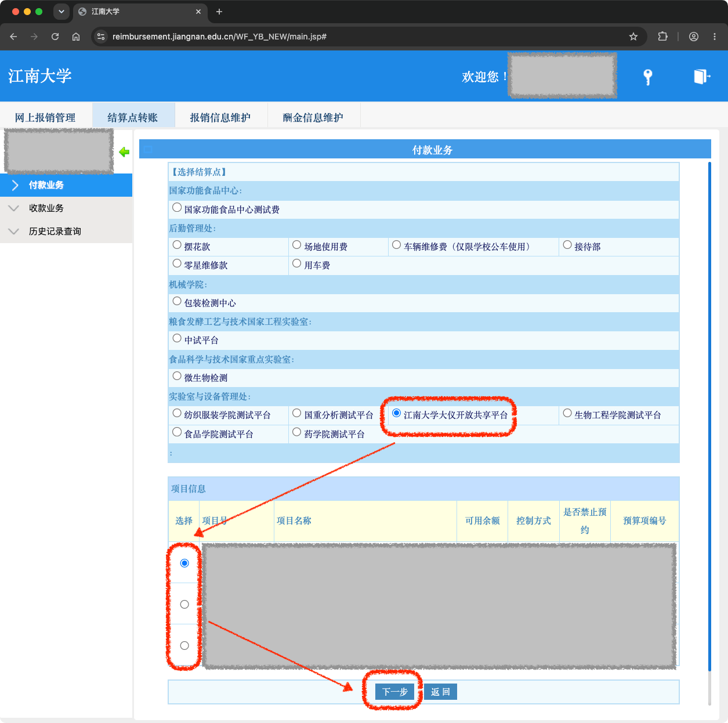Expand 收款业务 sidebar item
728x723 pixels.
(x=66, y=208)
